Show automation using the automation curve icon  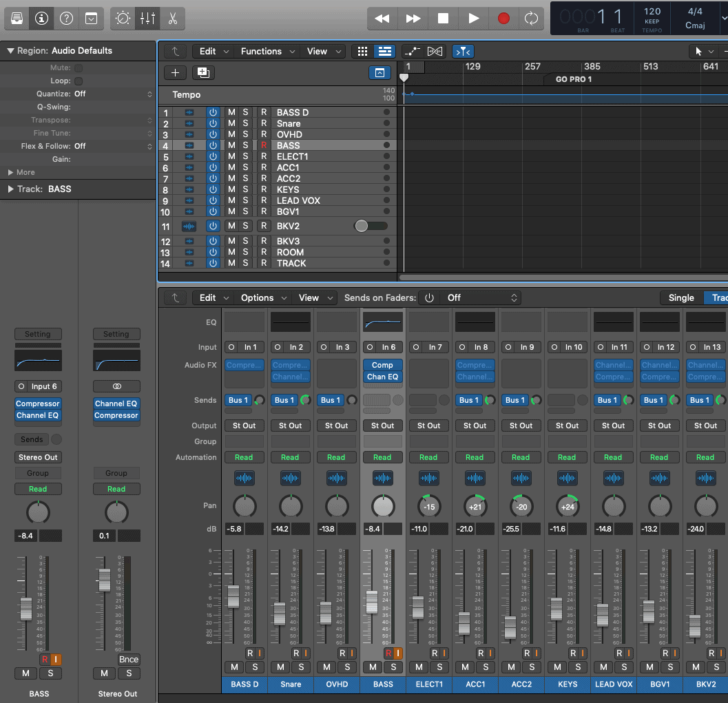click(412, 51)
